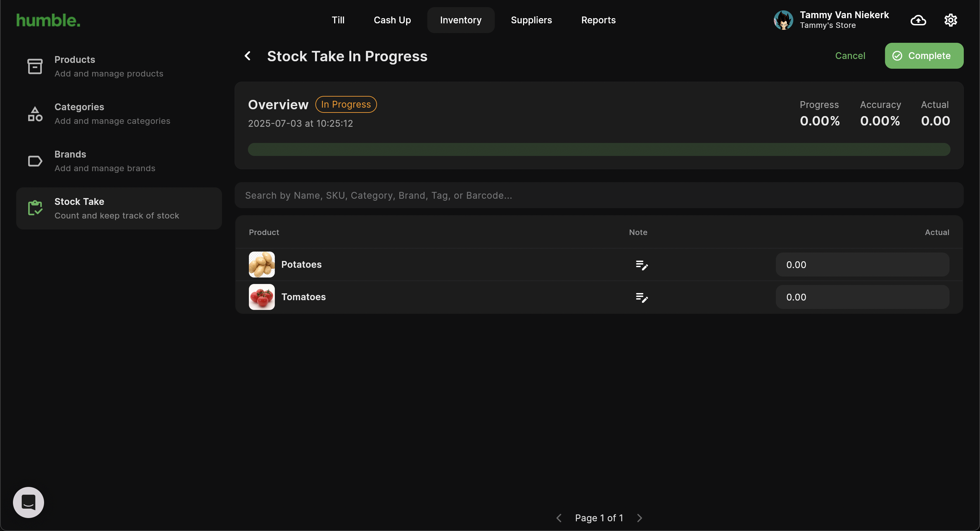Open the Reports tab
Image resolution: width=980 pixels, height=531 pixels.
(599, 20)
